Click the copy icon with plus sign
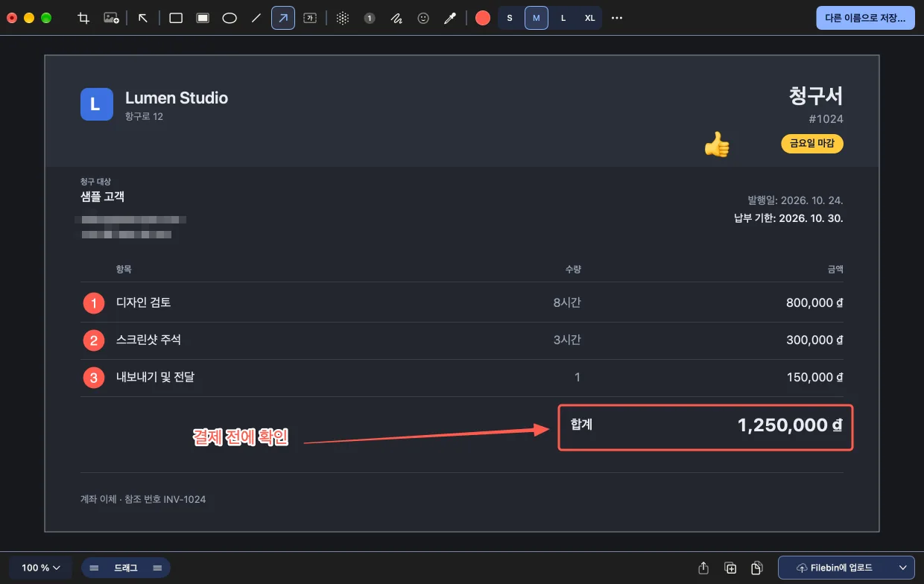The image size is (924, 584). click(731, 568)
